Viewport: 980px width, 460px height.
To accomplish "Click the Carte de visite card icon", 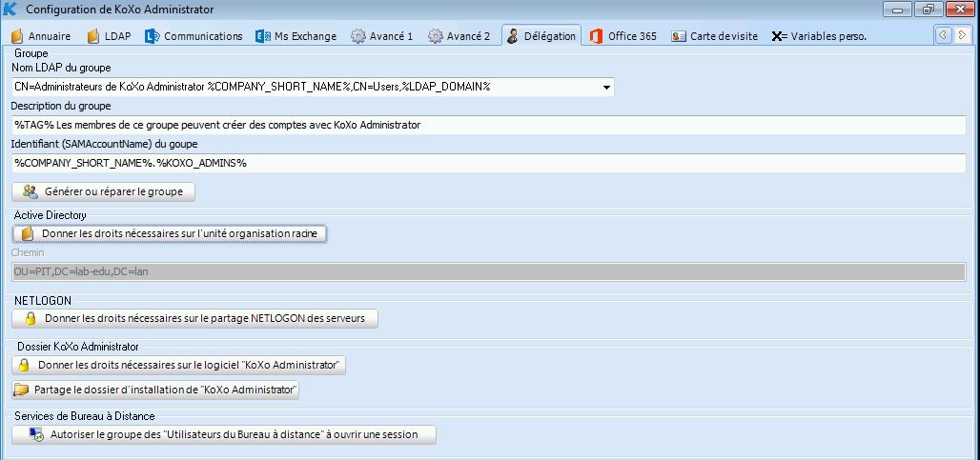I will point(679,36).
